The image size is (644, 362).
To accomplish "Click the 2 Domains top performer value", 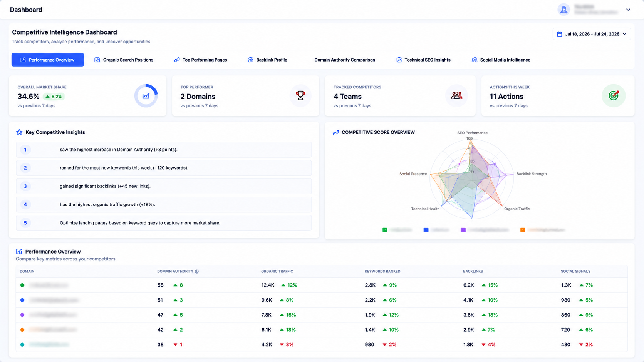I will 198,97.
